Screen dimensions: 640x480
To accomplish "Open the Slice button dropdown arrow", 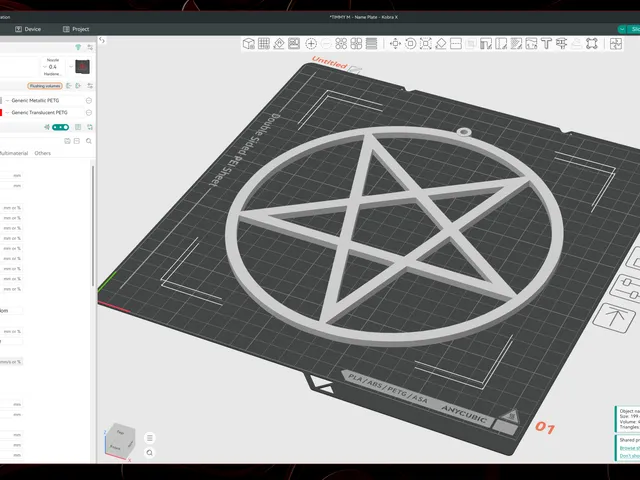I will coord(622,29).
